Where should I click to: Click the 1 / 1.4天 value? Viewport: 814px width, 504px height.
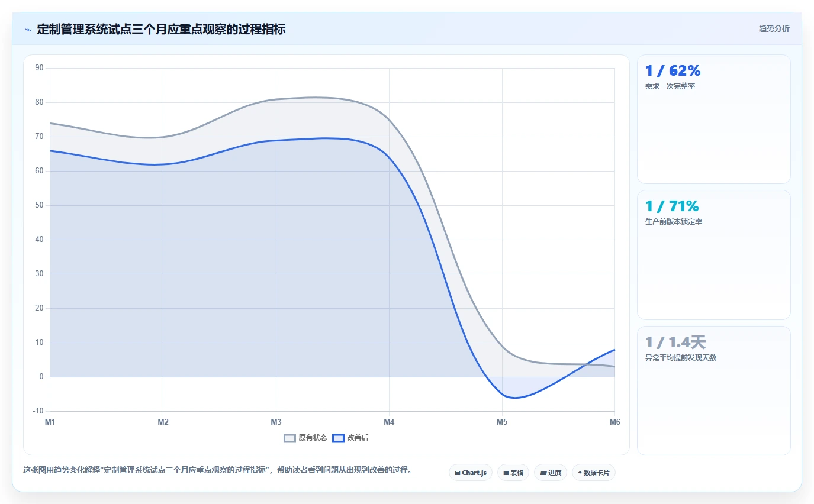675,342
